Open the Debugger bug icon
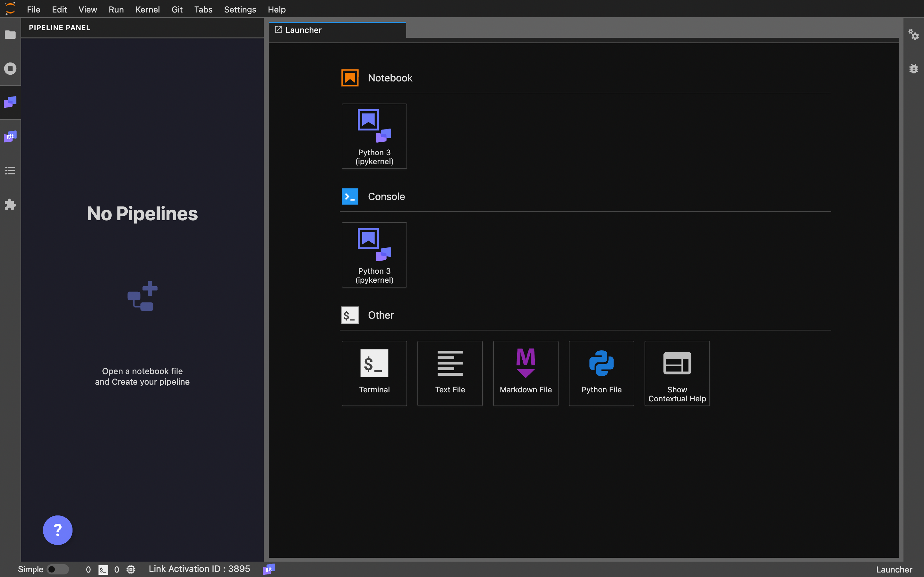The image size is (924, 577). 913,69
